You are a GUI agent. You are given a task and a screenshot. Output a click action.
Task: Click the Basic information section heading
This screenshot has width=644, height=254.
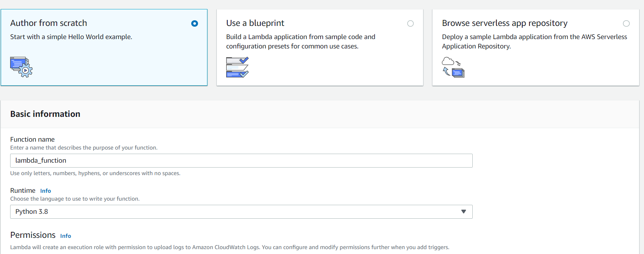tap(45, 114)
